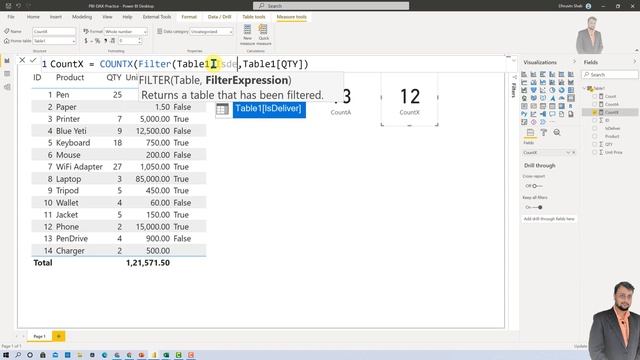Viewport: 640px width, 360px height.
Task: Switch to Report view in left sidebar
Action: (x=7, y=61)
